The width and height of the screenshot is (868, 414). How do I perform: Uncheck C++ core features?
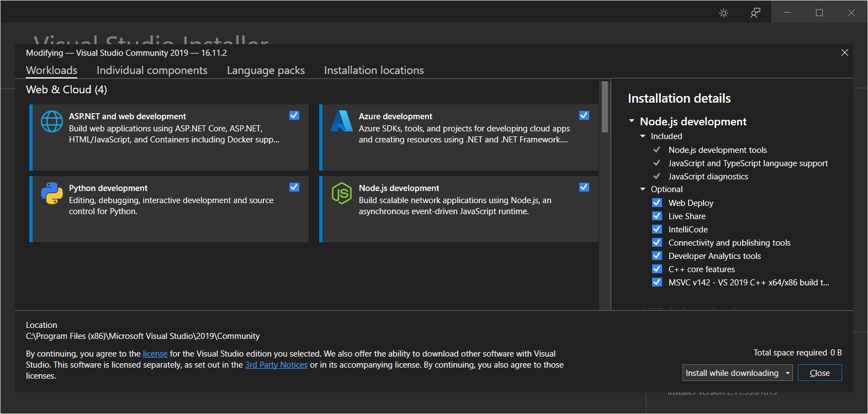pyautogui.click(x=657, y=269)
